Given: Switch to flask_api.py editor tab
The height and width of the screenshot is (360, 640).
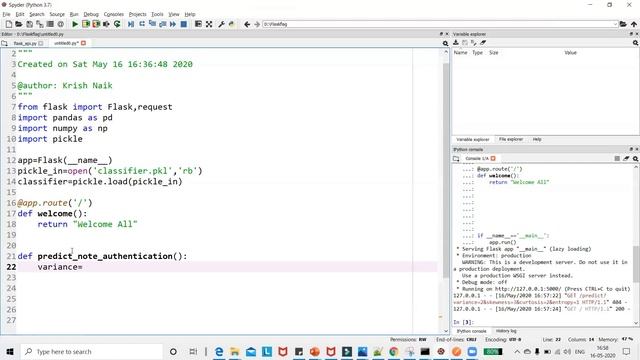Looking at the screenshot, I should point(25,43).
